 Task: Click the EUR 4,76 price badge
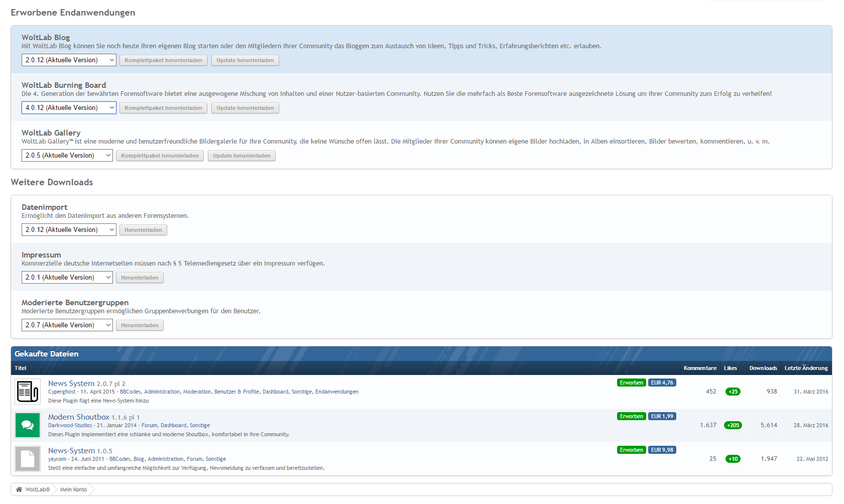click(662, 383)
